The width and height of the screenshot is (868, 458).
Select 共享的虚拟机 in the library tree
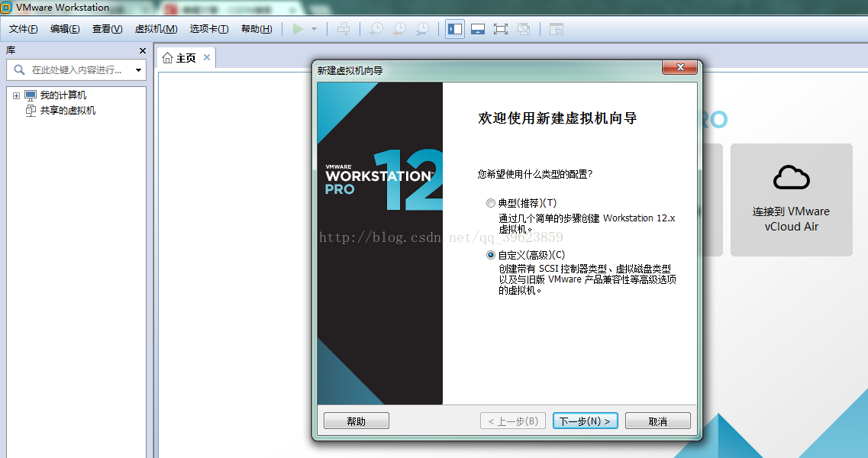point(67,111)
